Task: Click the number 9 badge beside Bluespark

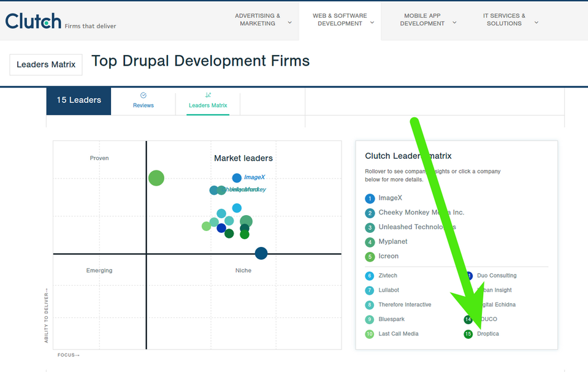Action: 369,319
